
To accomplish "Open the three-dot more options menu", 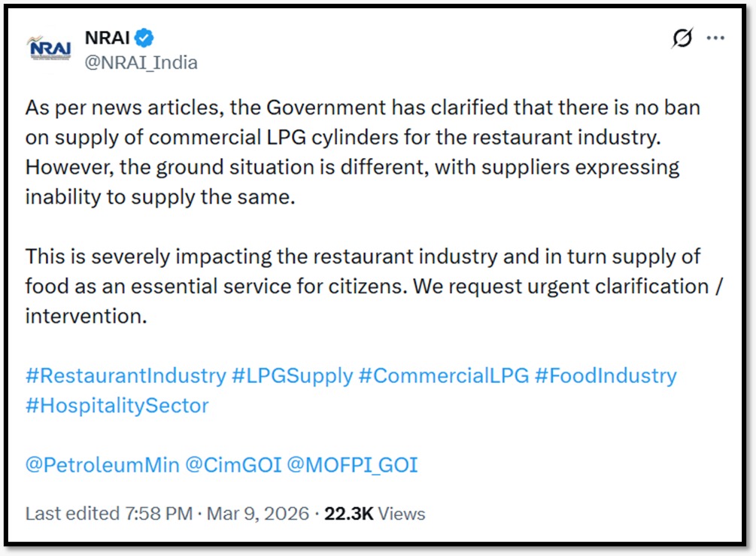I will click(x=715, y=38).
